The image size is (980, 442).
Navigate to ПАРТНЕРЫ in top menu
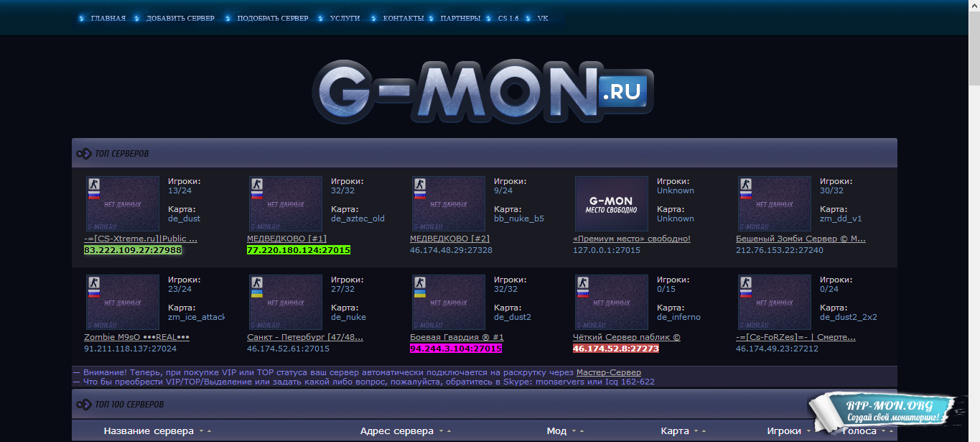click(460, 19)
